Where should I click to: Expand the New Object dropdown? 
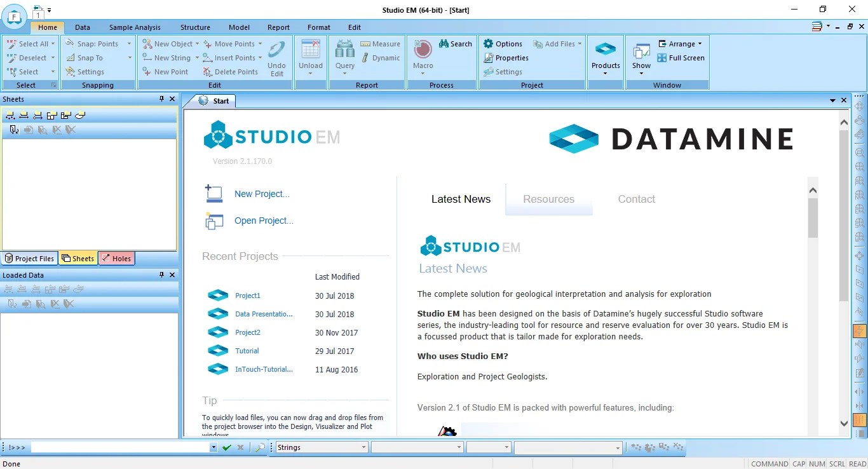coord(197,43)
